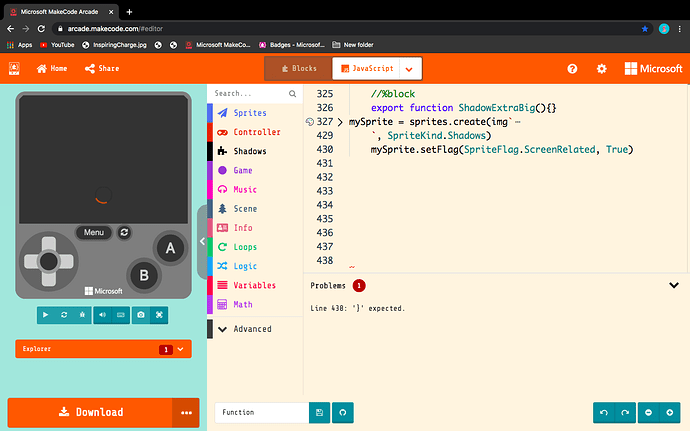Save the project with the disk icon
Viewport: 690px width, 431px height.
[319, 412]
